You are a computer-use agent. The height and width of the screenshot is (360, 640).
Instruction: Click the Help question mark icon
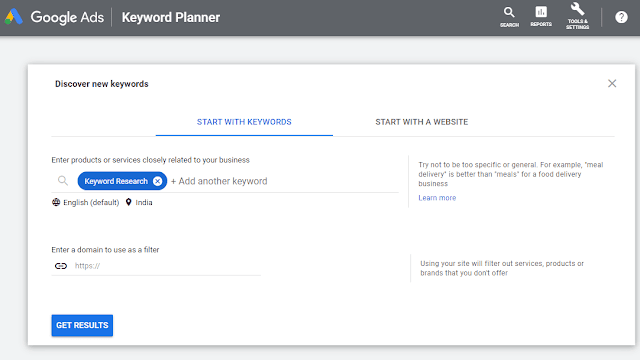tap(621, 17)
